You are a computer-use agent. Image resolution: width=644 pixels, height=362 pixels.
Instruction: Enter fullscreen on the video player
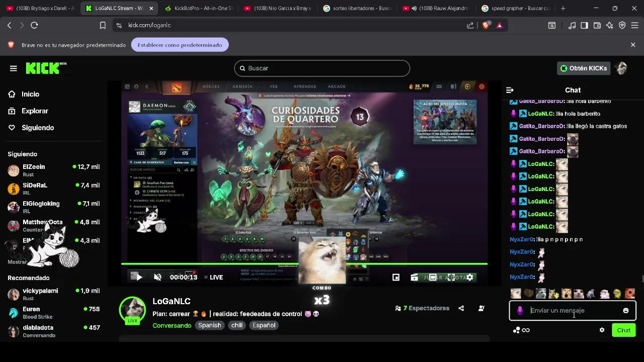[x=451, y=277]
